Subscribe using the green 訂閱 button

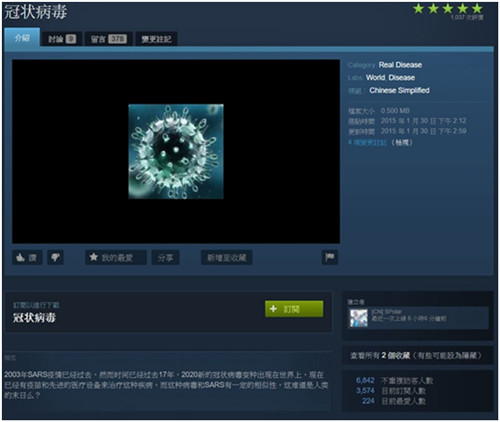click(294, 309)
